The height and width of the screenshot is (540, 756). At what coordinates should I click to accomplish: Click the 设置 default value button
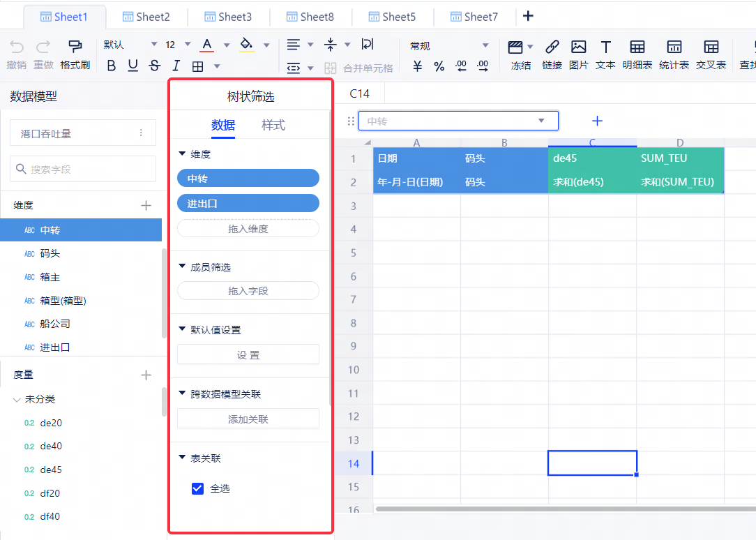click(248, 354)
